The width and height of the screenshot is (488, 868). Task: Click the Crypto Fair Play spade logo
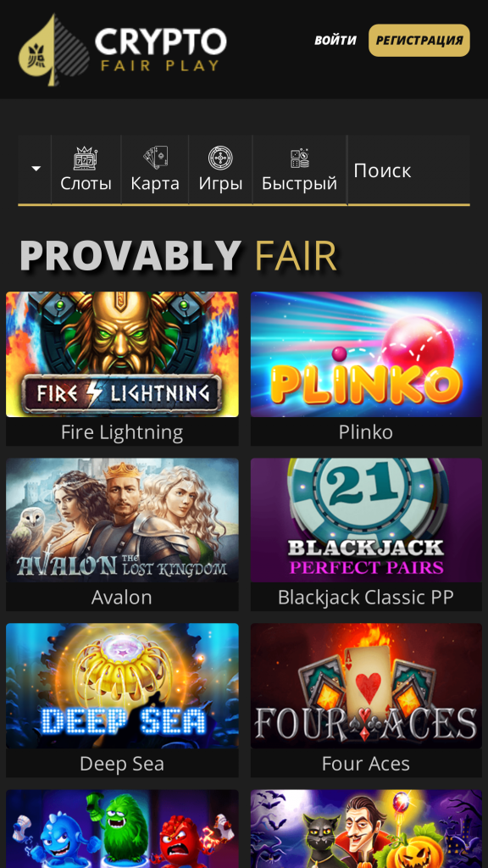click(x=123, y=50)
